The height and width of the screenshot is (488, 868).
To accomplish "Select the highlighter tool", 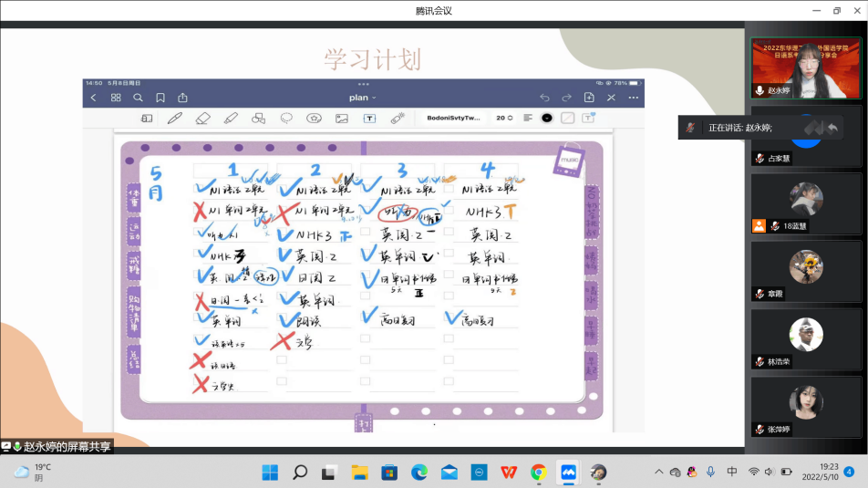I will point(231,118).
